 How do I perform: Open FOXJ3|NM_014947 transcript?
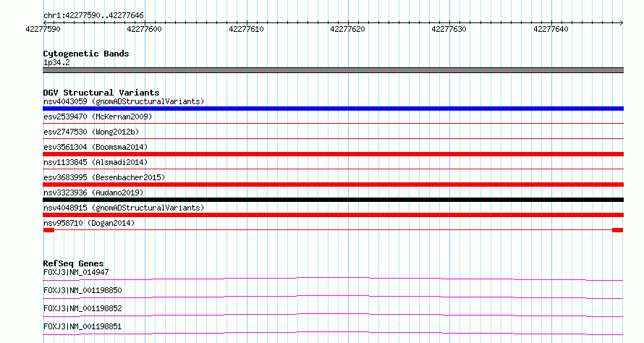tap(76, 272)
